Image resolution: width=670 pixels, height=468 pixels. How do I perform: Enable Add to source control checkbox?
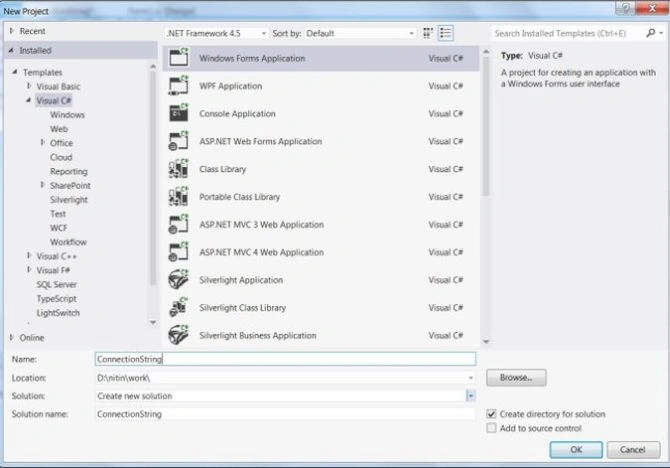click(x=491, y=428)
